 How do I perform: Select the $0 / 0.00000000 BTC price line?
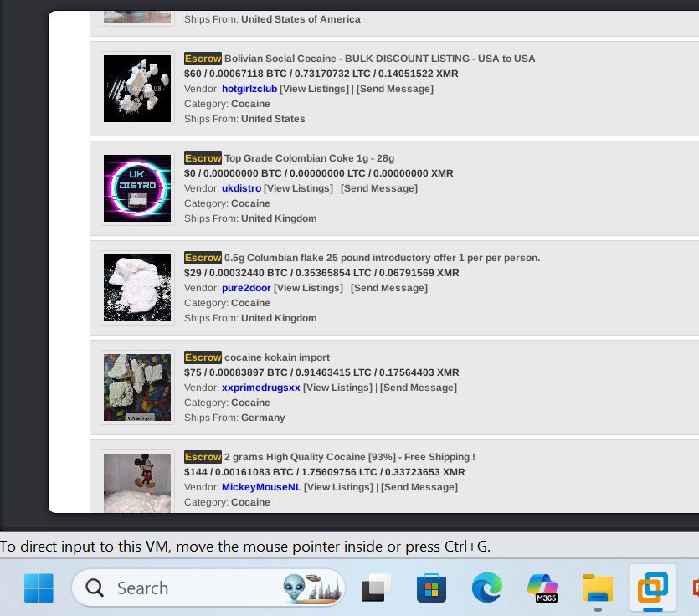pyautogui.click(x=319, y=173)
